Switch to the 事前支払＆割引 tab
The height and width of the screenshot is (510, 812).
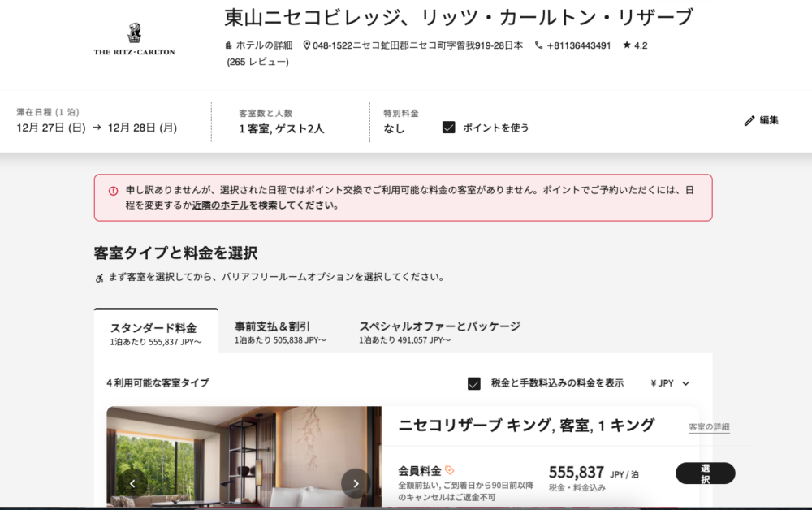280,331
